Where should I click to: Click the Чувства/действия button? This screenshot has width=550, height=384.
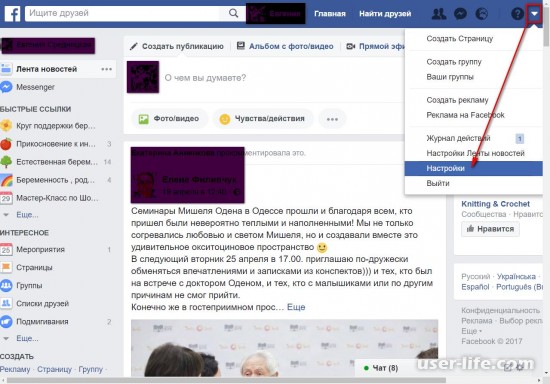262,119
